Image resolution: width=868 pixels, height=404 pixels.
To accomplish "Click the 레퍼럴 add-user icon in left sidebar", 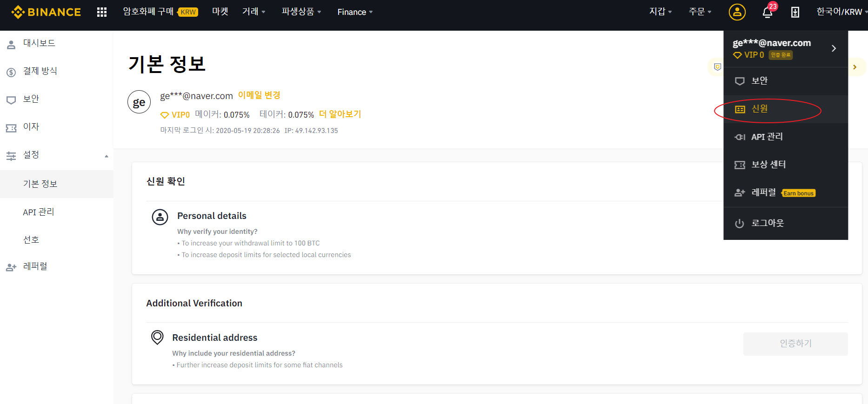I will click(x=11, y=267).
